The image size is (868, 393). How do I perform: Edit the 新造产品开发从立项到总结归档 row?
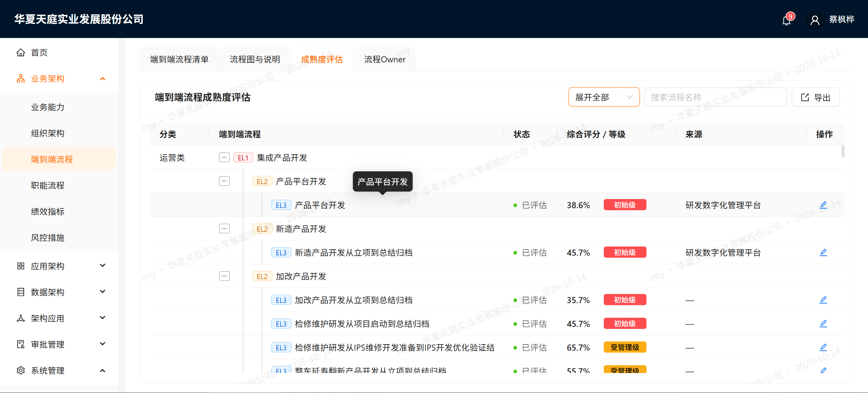point(823,252)
